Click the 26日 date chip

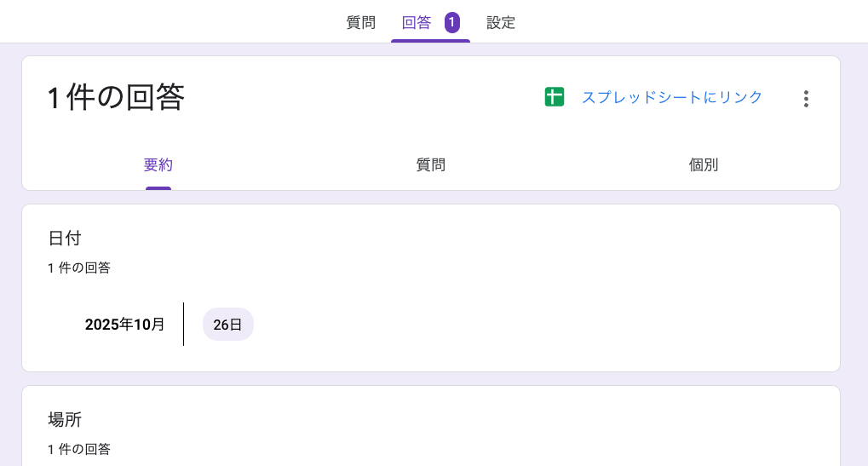pos(228,325)
